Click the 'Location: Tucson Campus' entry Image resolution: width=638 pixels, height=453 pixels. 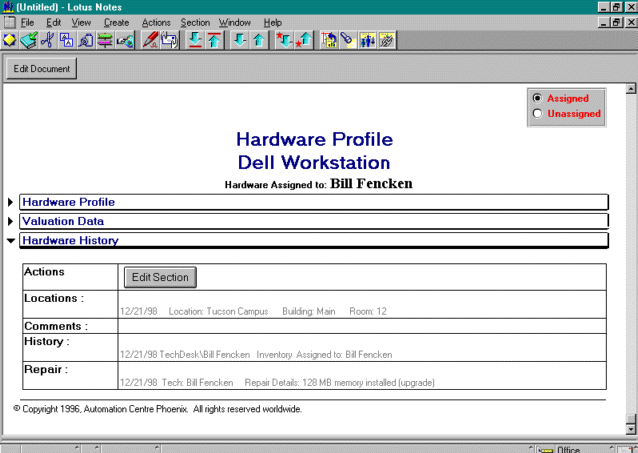click(218, 311)
